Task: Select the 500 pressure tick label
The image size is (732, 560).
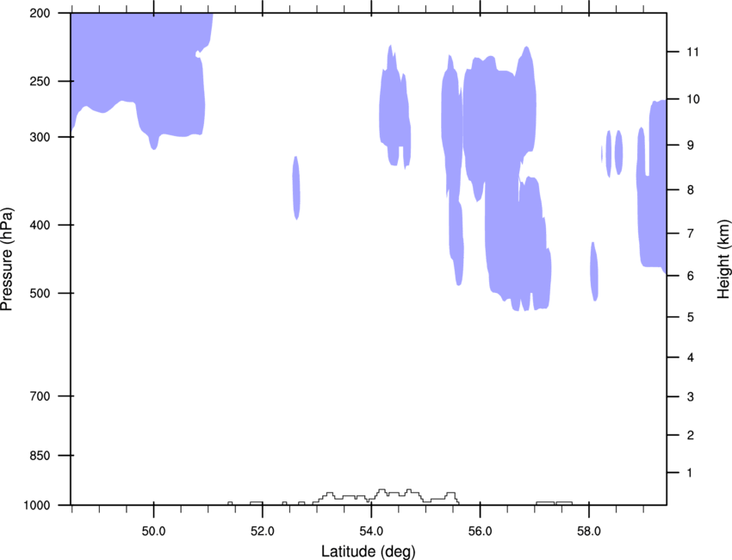Action: tap(40, 293)
